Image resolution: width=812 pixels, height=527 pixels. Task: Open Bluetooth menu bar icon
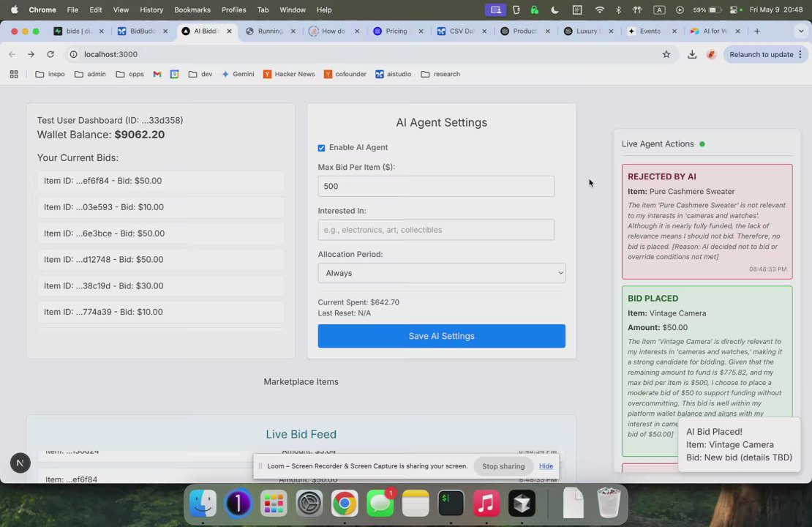(618, 10)
